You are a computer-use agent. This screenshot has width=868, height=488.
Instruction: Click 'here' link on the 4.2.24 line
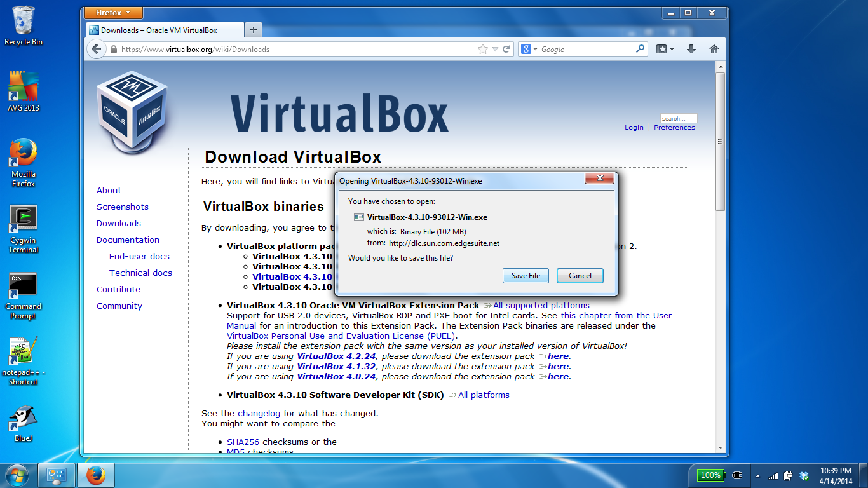pos(559,356)
